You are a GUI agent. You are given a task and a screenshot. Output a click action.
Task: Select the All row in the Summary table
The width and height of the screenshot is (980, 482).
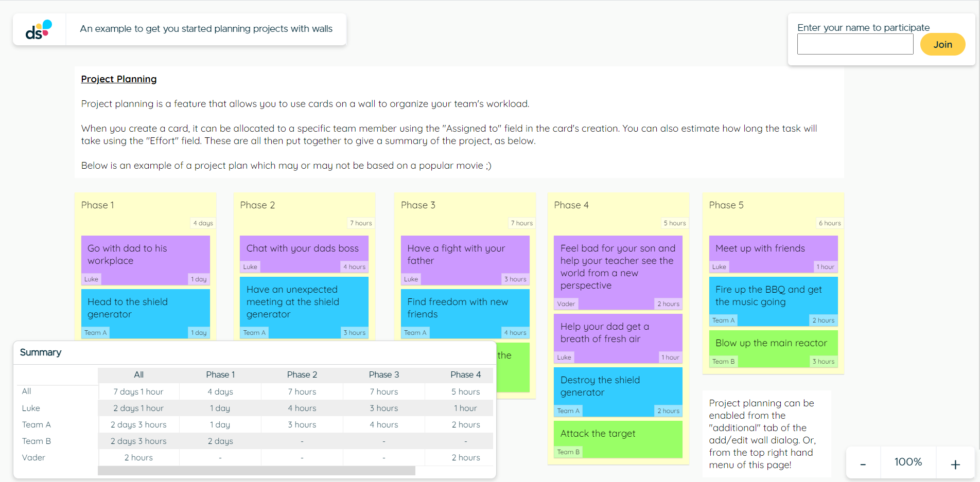(26, 391)
